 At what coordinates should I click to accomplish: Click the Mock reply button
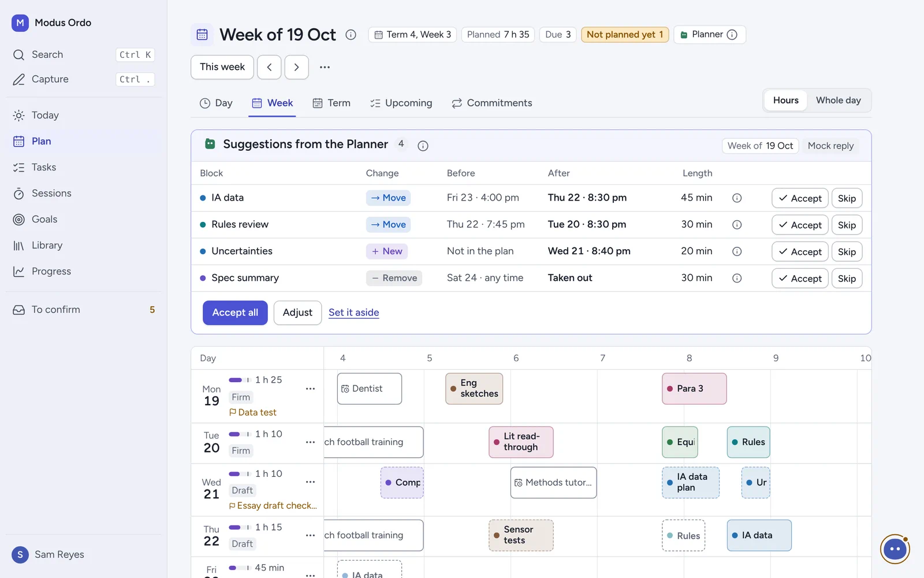pos(830,146)
